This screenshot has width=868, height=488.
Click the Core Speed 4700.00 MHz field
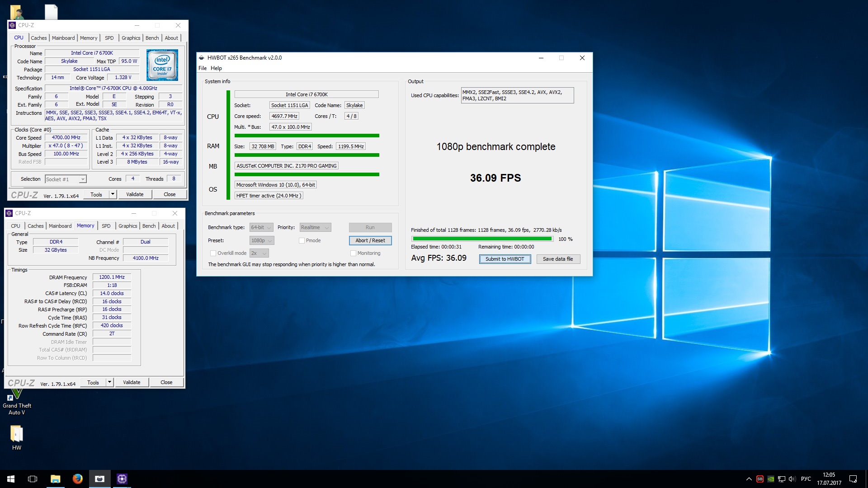pos(66,137)
